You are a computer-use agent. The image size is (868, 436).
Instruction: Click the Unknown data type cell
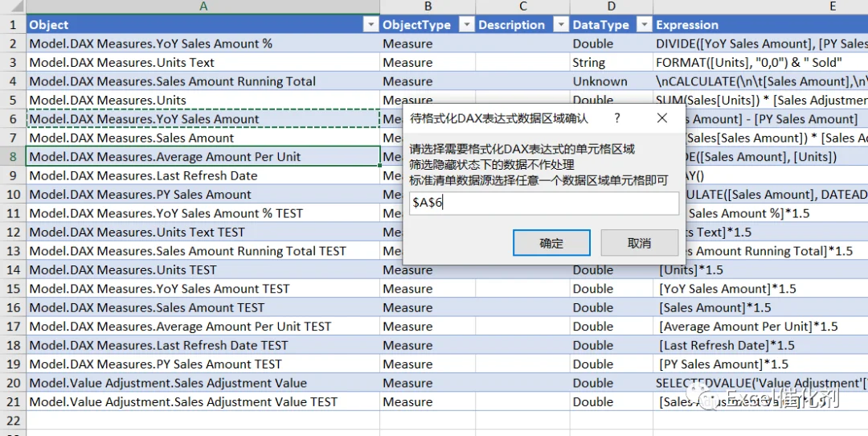click(611, 81)
